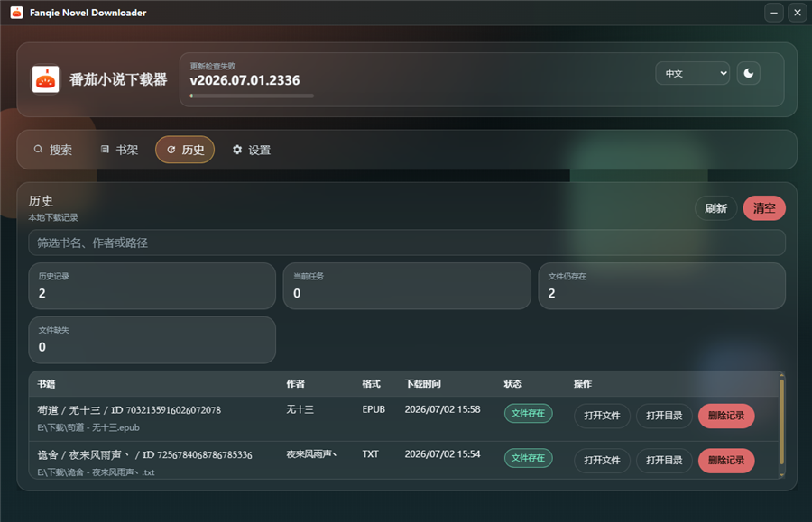Screen dimensions: 812x522
Task: Focus the 筛选书名、作者或路径 filter field
Action: pos(407,243)
